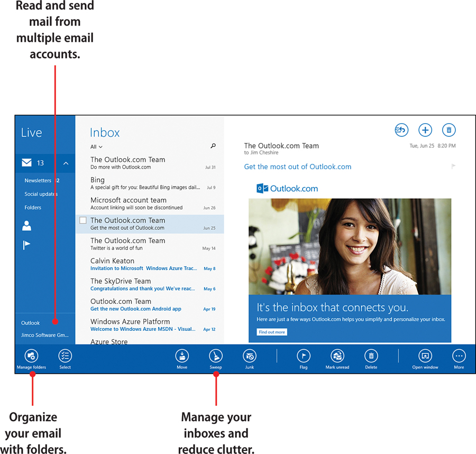Click the woman photo in the email

(350, 247)
